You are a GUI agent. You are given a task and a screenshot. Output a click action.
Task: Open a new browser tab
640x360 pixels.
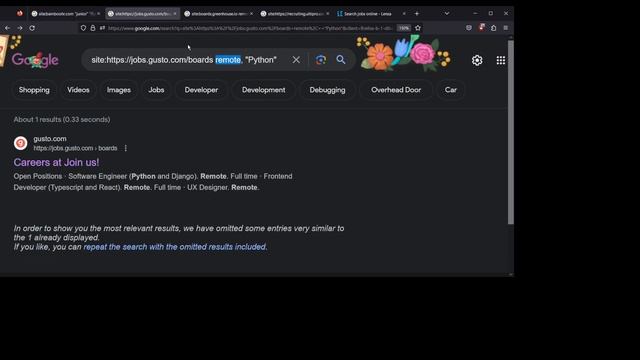pyautogui.click(x=417, y=13)
